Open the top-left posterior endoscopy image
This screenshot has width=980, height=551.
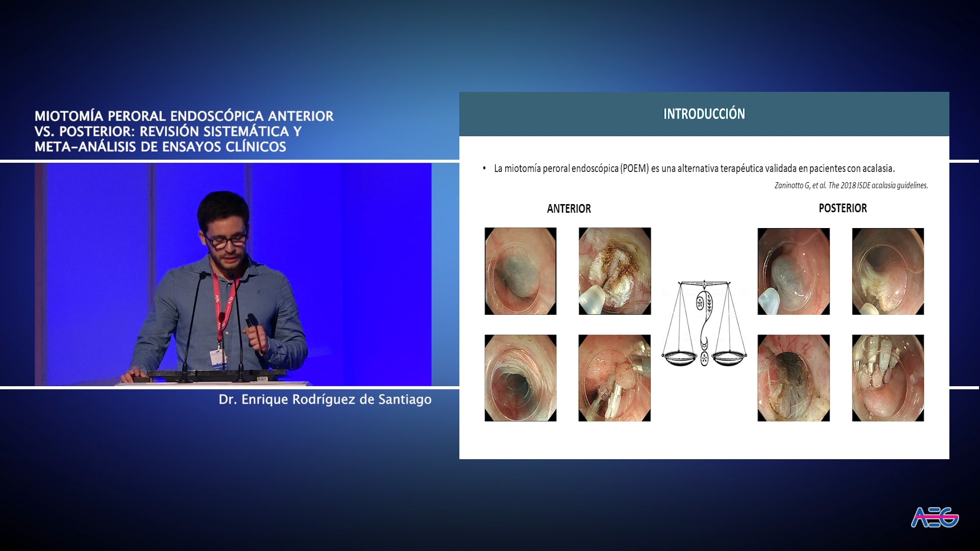[794, 271]
